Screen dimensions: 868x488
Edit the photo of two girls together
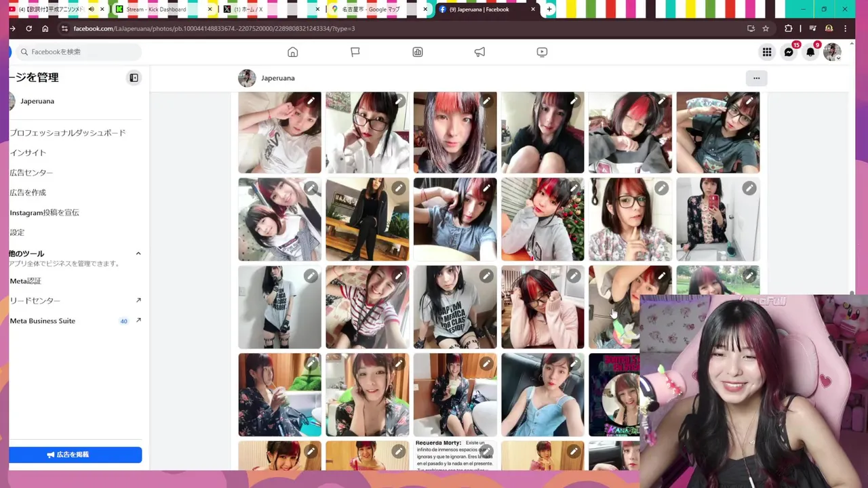coord(311,188)
